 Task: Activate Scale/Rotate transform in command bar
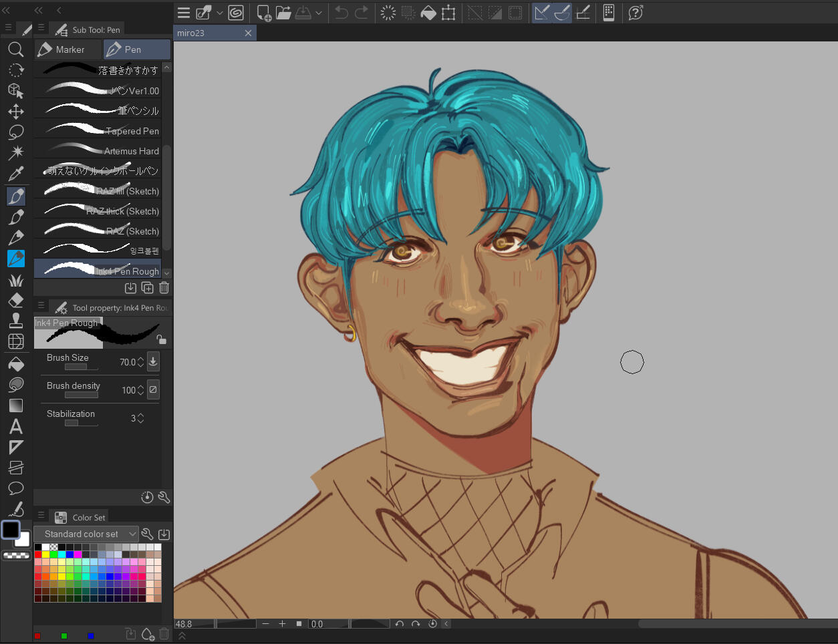click(448, 13)
